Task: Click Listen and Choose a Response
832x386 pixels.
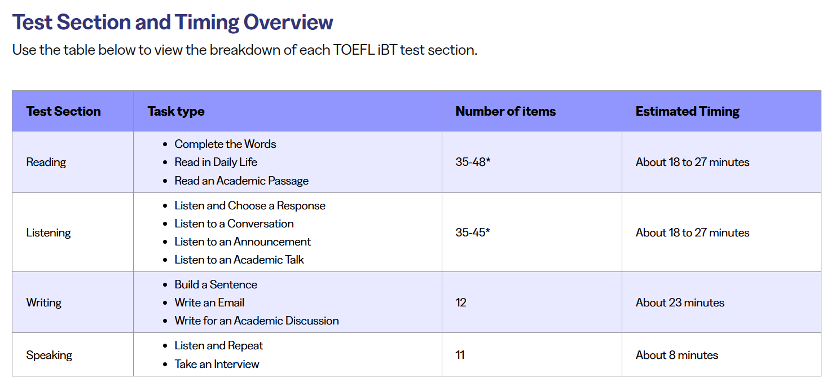Action: click(250, 205)
